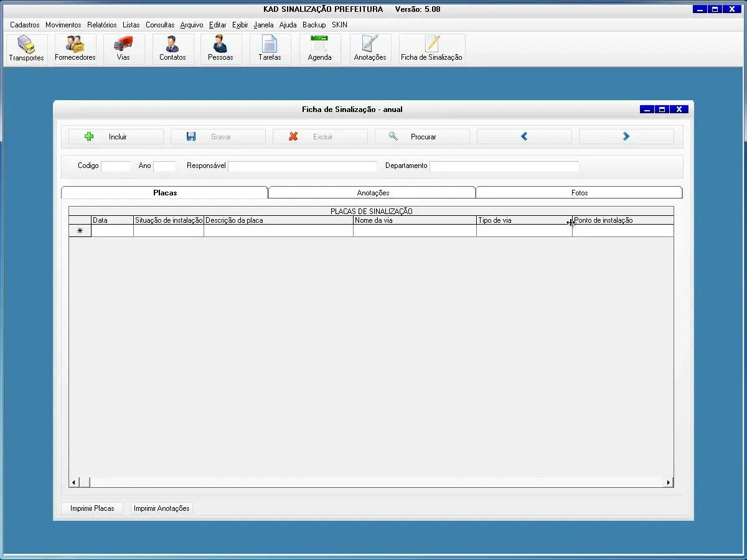
Task: Focus the Departamento input field
Action: point(504,166)
